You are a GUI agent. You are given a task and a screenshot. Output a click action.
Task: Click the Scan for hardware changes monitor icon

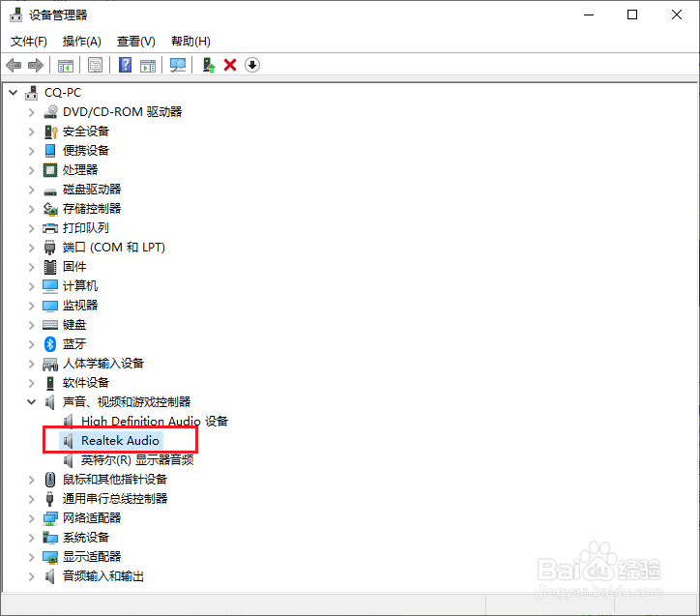[x=178, y=65]
